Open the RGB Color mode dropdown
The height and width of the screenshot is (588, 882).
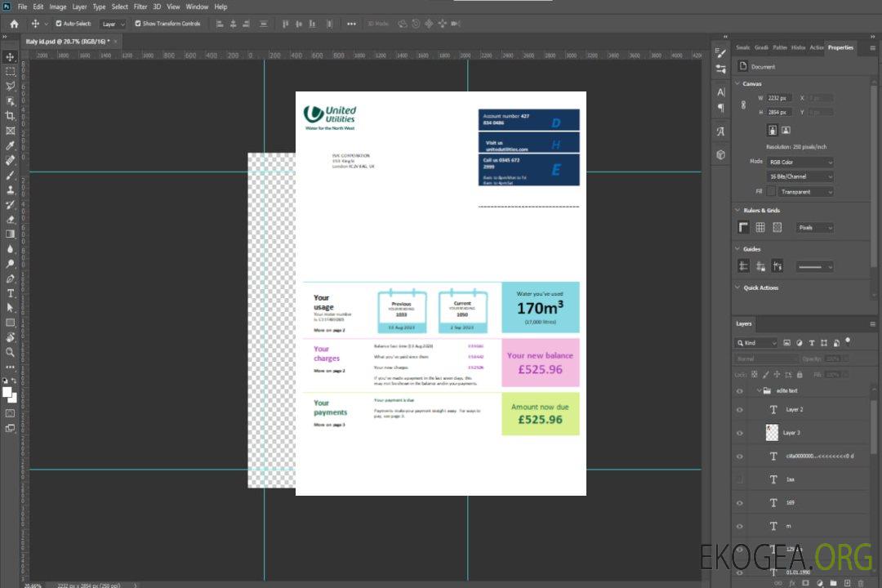(x=801, y=162)
